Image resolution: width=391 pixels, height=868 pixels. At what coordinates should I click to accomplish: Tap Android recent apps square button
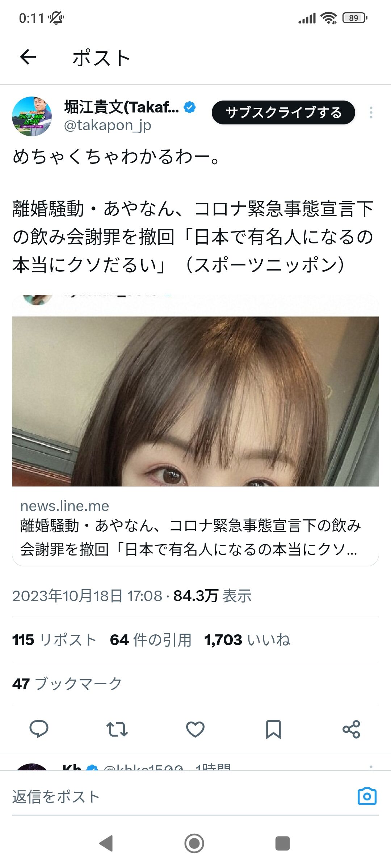coord(283,843)
